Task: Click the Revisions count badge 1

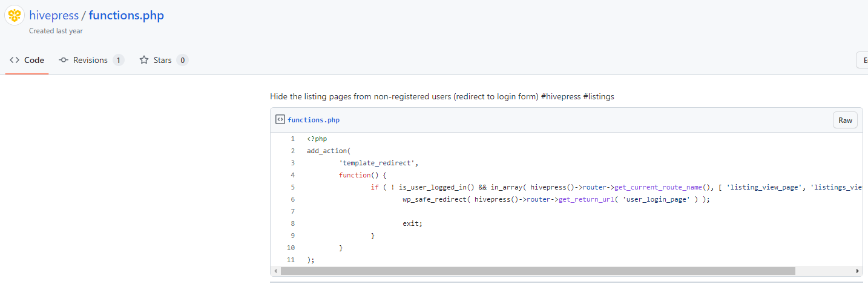Action: 118,60
